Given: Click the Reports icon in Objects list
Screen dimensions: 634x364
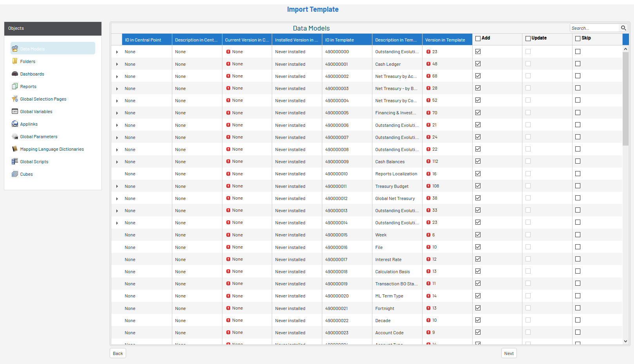Looking at the screenshot, I should coord(15,86).
